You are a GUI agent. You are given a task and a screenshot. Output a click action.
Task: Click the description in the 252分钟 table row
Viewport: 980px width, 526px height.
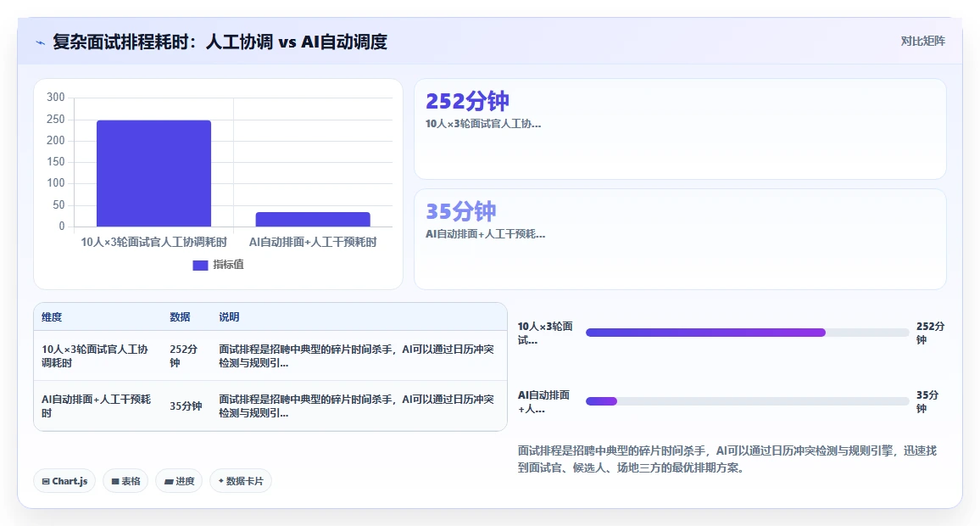click(356, 355)
